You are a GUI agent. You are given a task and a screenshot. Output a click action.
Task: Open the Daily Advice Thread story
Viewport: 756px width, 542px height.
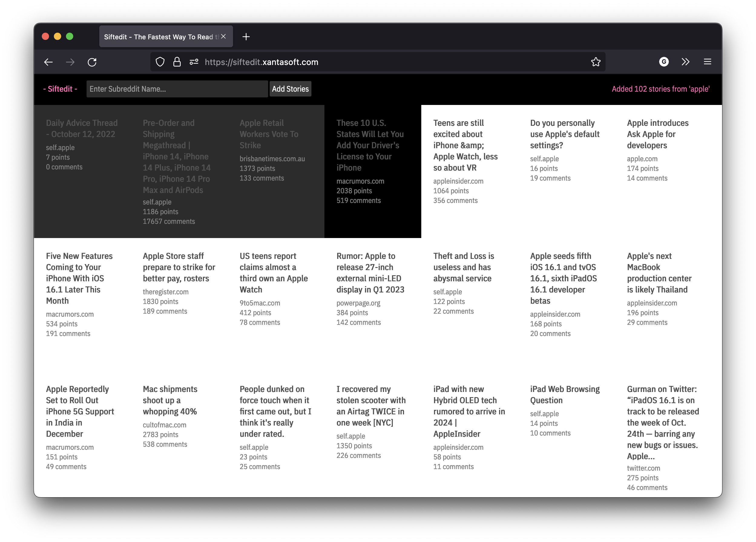point(82,129)
